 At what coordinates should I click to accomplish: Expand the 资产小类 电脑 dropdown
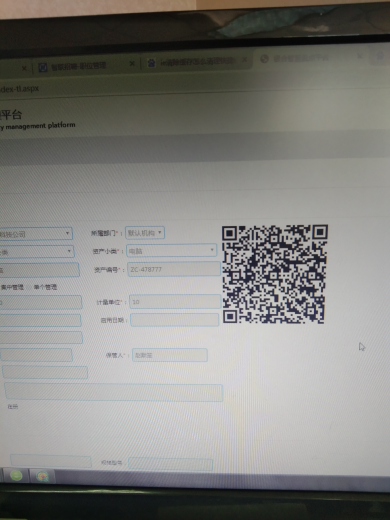[172, 250]
